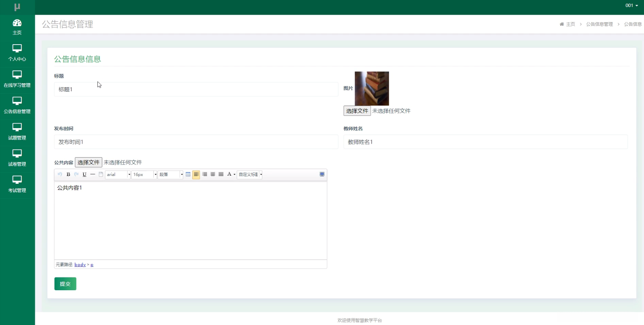The width and height of the screenshot is (644, 325).
Task: Click 选择文件 button under the picture
Action: pos(357,111)
